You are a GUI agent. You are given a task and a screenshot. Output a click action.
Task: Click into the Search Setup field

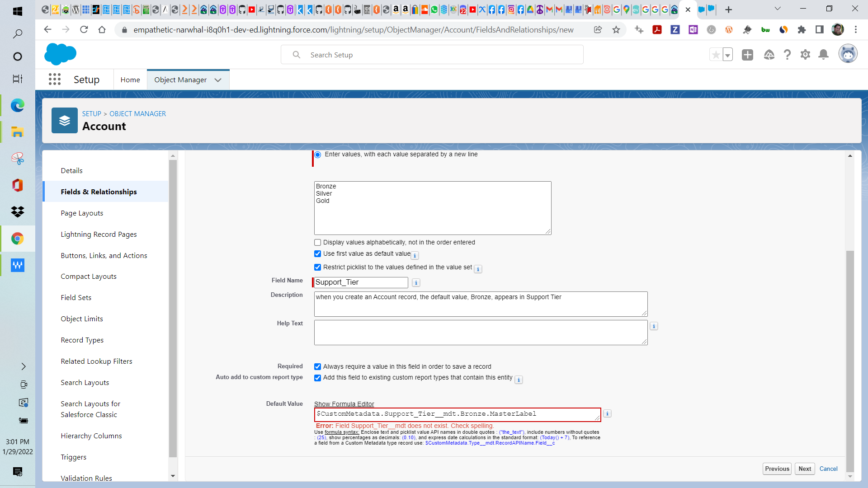tap(432, 54)
